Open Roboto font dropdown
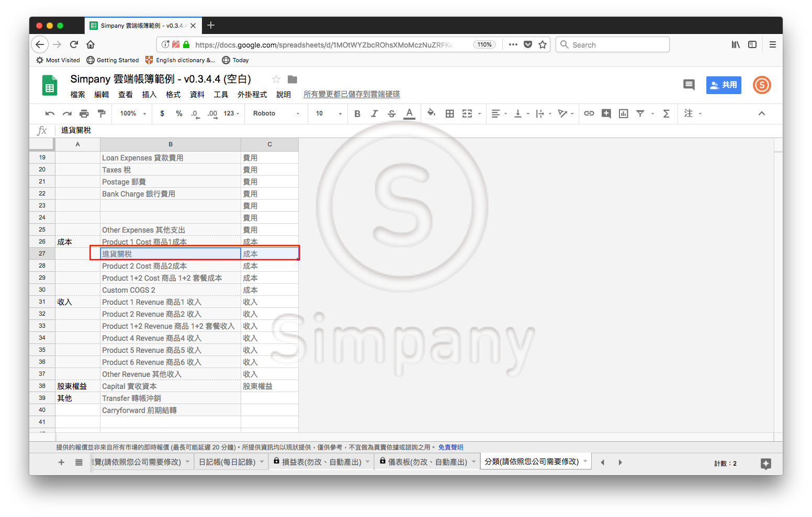Image resolution: width=812 pixels, height=517 pixels. point(276,113)
